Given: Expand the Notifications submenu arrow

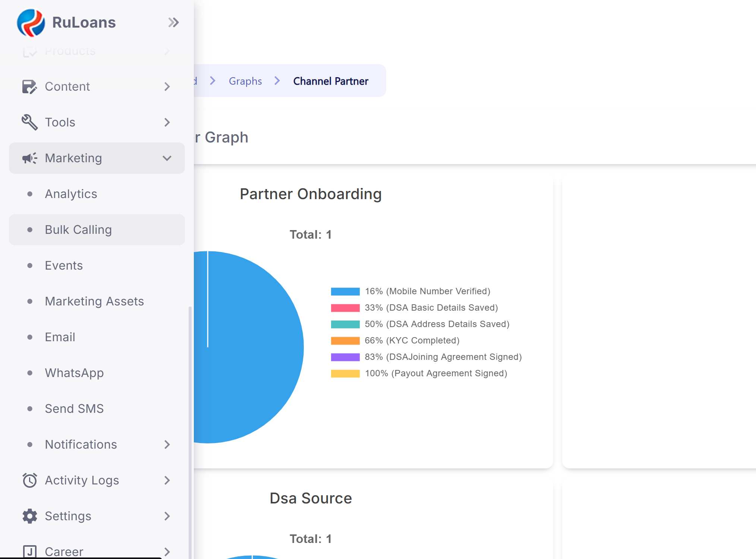Looking at the screenshot, I should 167,445.
